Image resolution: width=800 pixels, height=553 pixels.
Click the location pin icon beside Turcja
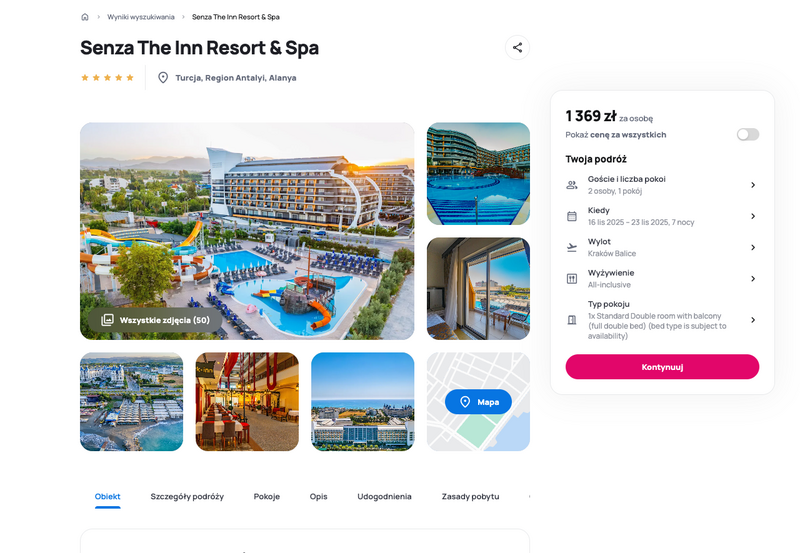[x=163, y=78]
